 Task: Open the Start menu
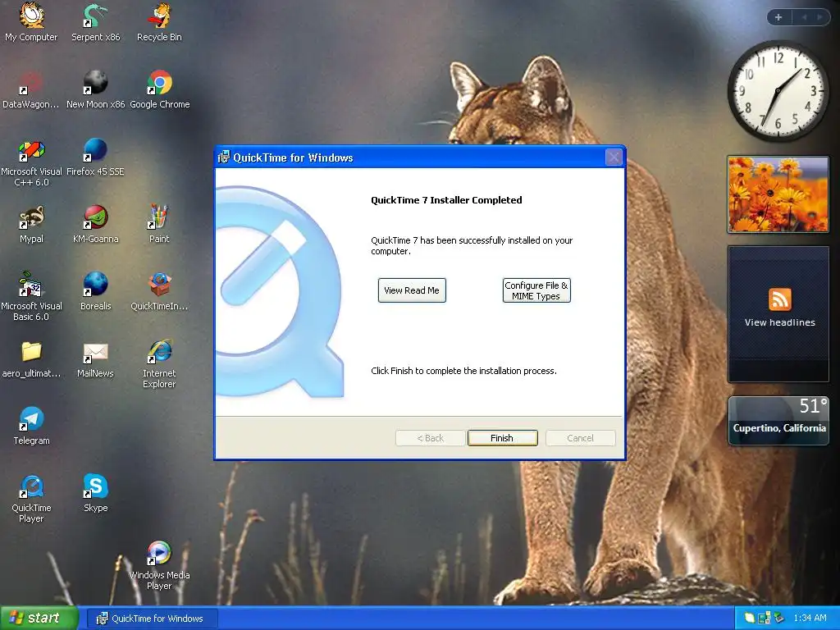pyautogui.click(x=38, y=619)
